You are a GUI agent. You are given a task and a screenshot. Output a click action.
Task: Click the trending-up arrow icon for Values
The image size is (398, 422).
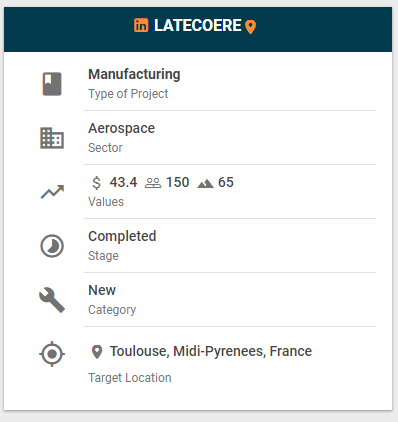point(52,192)
